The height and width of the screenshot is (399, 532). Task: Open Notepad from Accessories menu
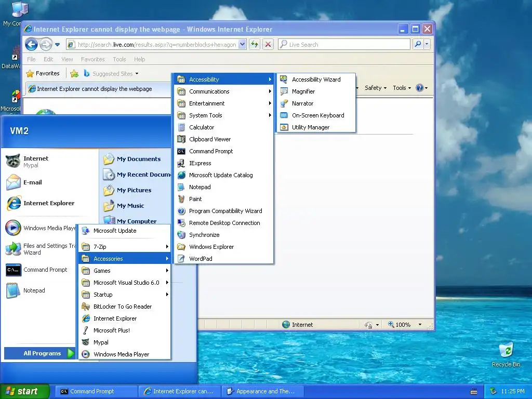pos(224,187)
